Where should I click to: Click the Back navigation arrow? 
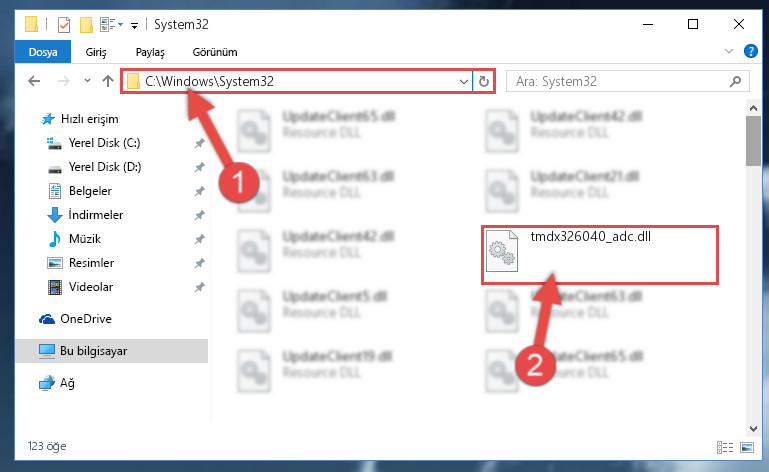click(34, 81)
